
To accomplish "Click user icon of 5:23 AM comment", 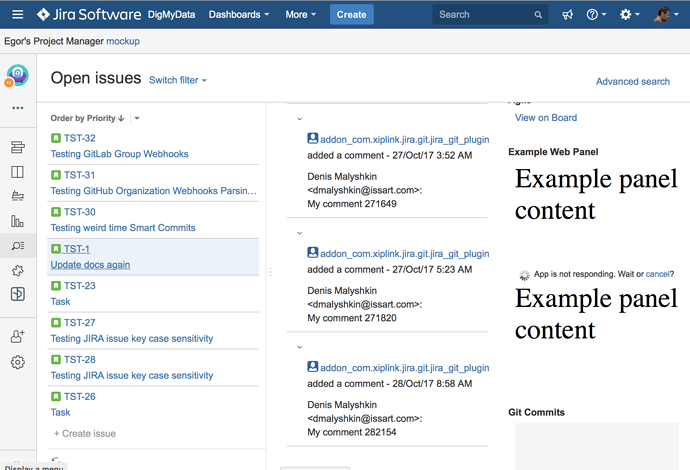I will tap(312, 253).
